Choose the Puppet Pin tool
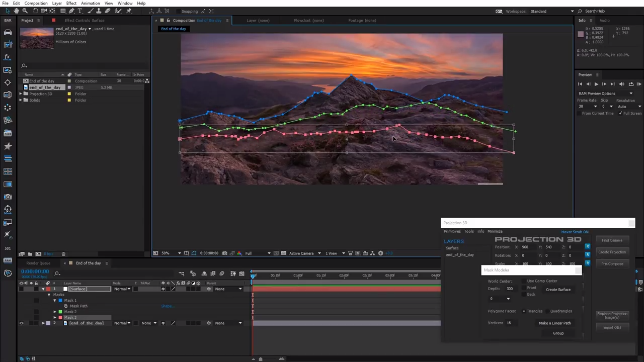644x362 pixels. tap(129, 11)
